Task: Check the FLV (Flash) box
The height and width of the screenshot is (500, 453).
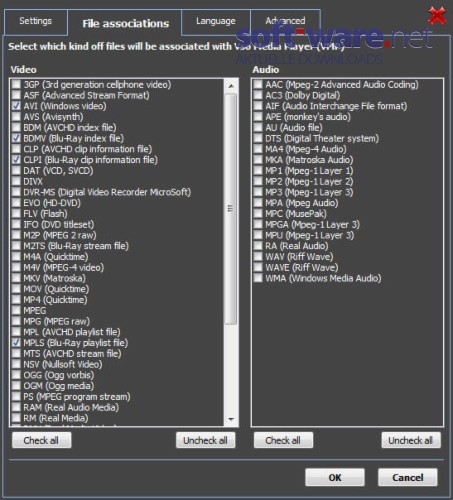Action: pos(16,213)
